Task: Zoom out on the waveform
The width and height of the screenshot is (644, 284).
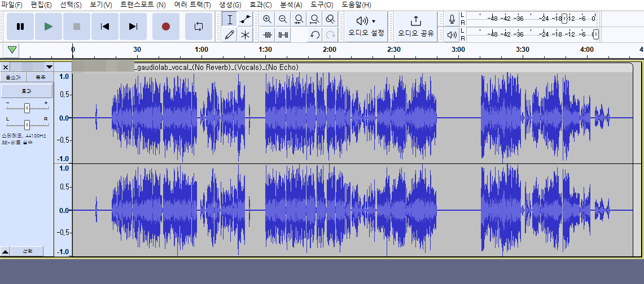Action: coord(283,19)
